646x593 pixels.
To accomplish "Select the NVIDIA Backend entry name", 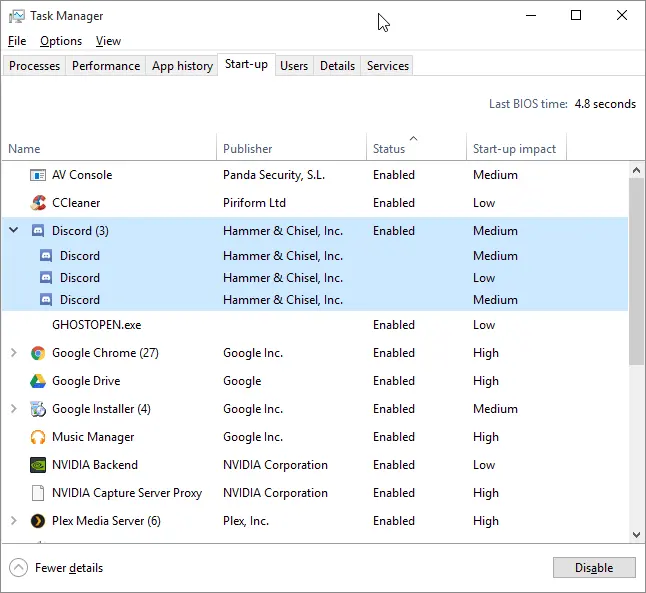I will point(95,465).
